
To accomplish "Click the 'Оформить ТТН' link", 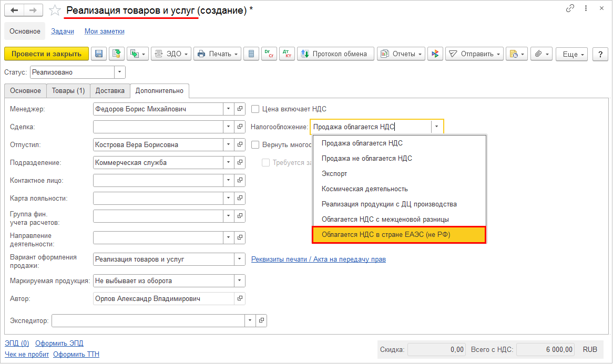I will [76, 354].
